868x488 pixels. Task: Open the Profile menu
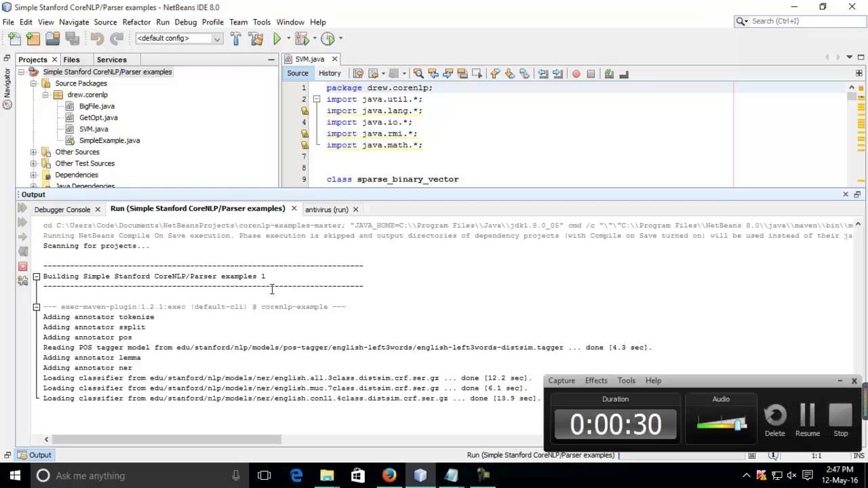click(x=212, y=22)
